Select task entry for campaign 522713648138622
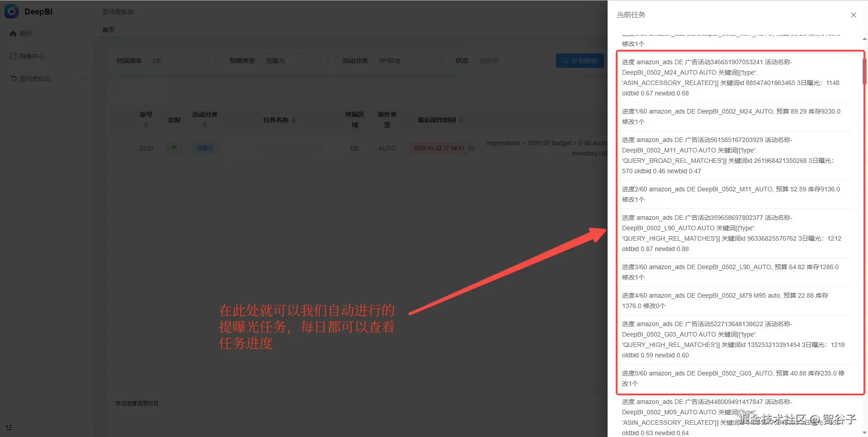868x437 pixels. [734, 340]
